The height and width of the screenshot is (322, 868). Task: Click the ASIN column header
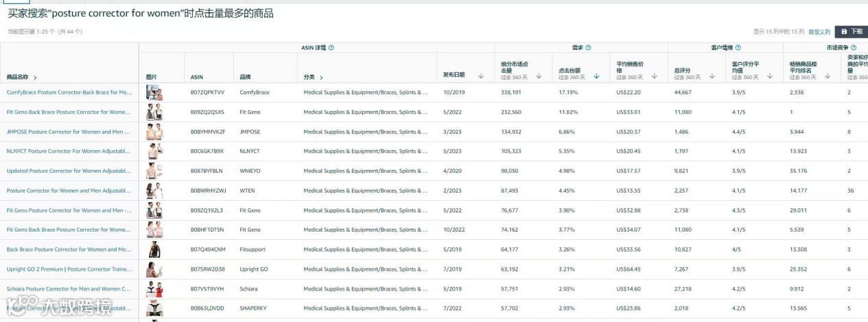point(196,77)
